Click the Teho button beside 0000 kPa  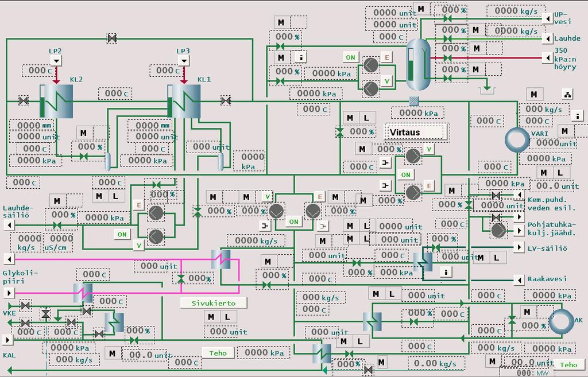218,353
